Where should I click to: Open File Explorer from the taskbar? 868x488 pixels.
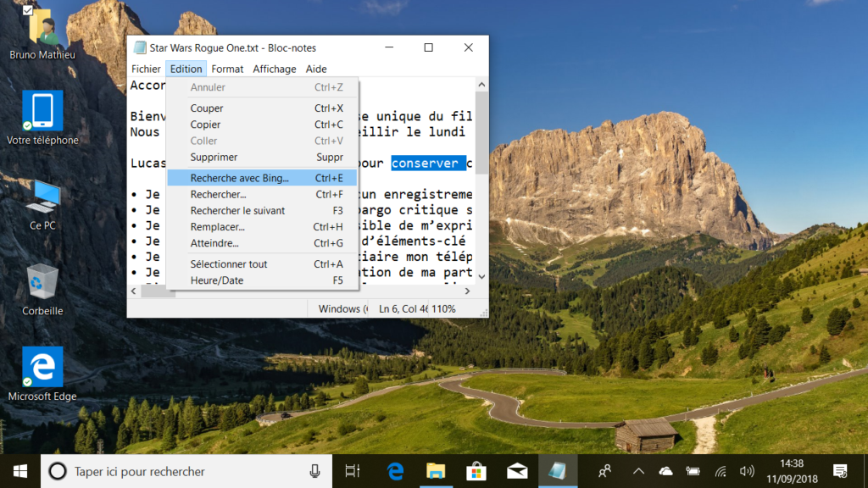(x=436, y=471)
